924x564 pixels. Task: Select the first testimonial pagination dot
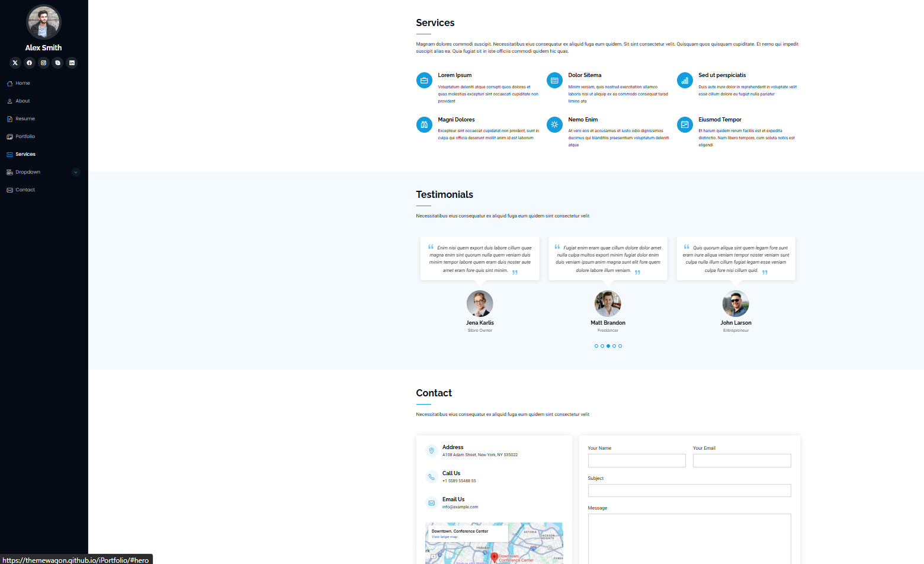pos(596,346)
